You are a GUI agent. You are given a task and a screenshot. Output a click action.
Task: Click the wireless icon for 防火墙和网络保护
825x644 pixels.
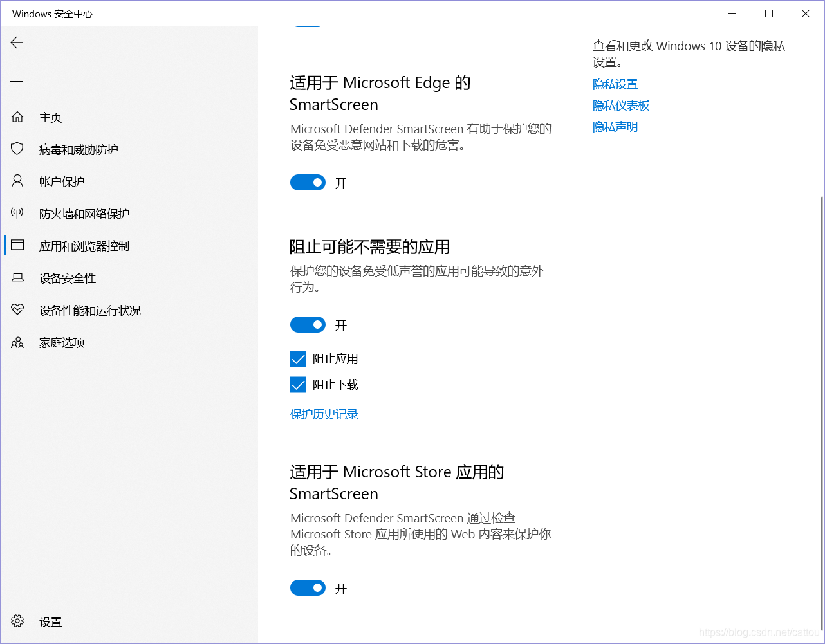17,214
